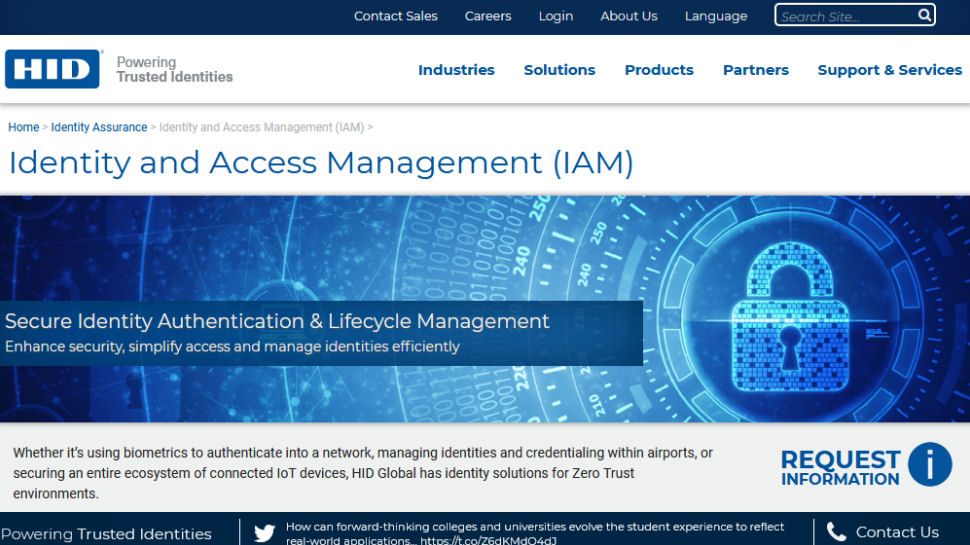970x545 pixels.
Task: Open the Language selector
Action: (716, 16)
